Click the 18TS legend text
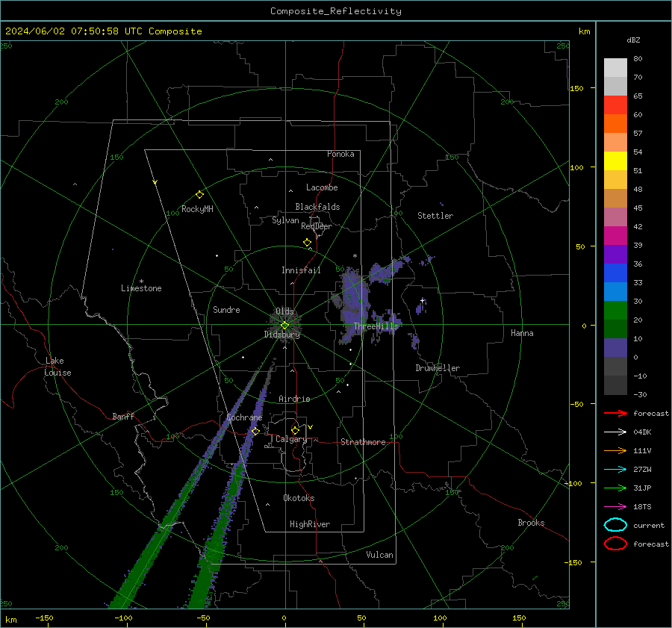672x628 pixels. (642, 507)
